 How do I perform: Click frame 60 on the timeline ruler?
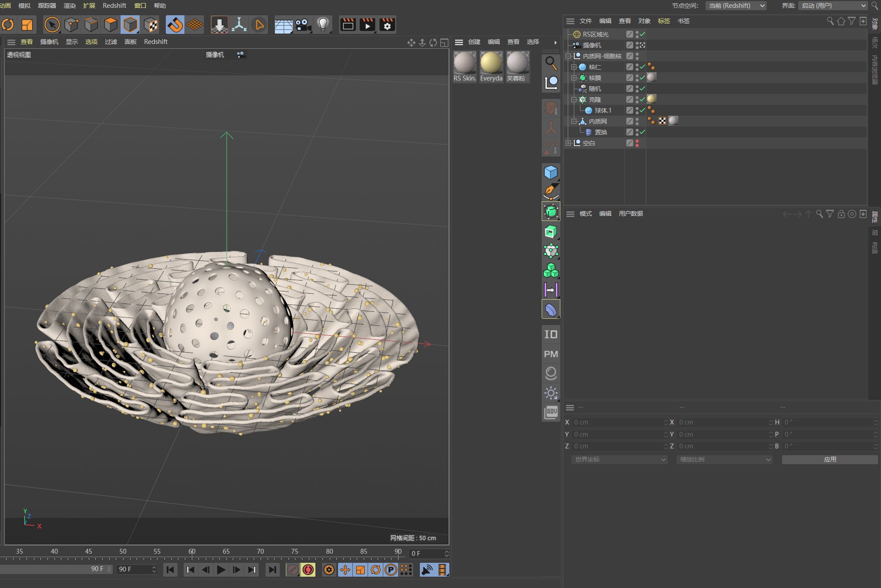coord(192,551)
